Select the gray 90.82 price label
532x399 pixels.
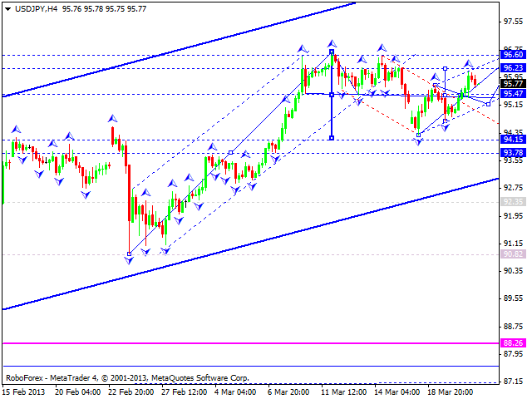[513, 254]
